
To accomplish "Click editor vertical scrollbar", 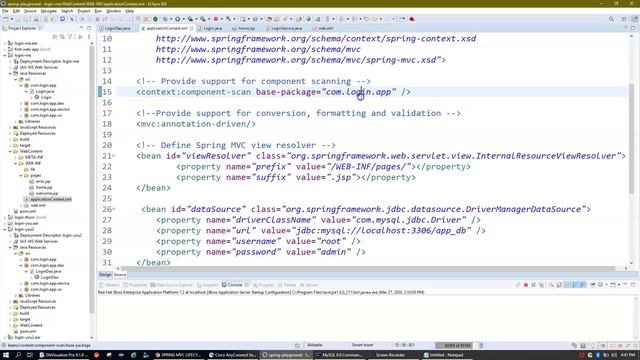I will pyautogui.click(x=632, y=139).
